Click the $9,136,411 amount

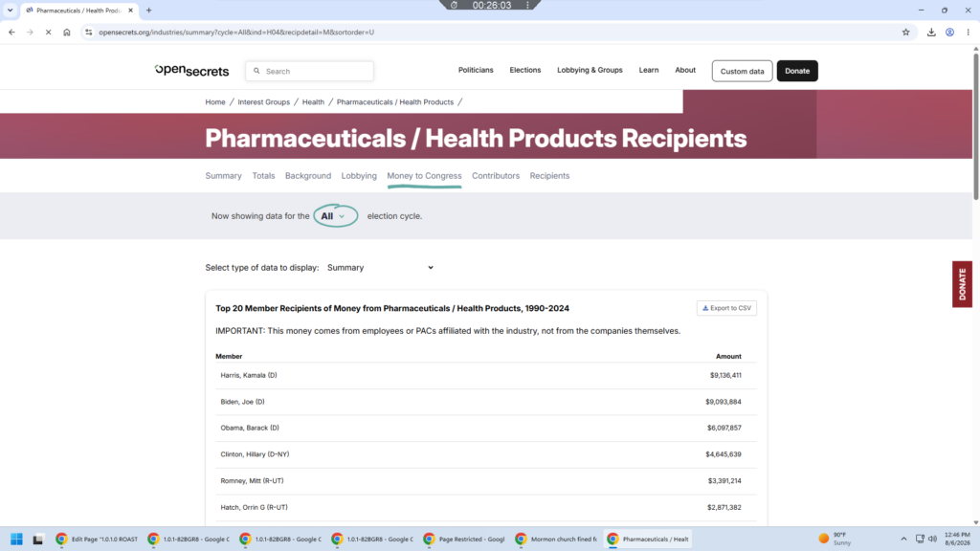coord(725,375)
